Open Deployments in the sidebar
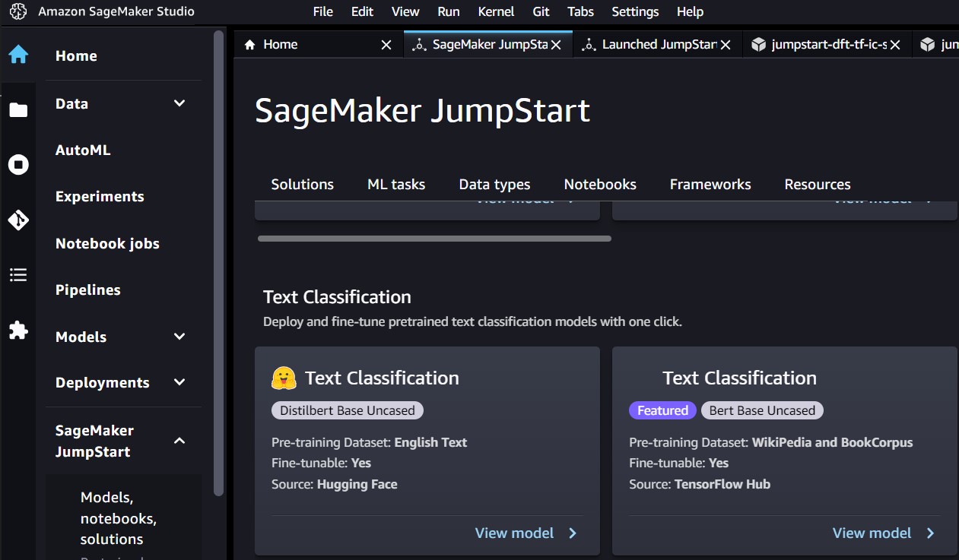 tap(103, 383)
